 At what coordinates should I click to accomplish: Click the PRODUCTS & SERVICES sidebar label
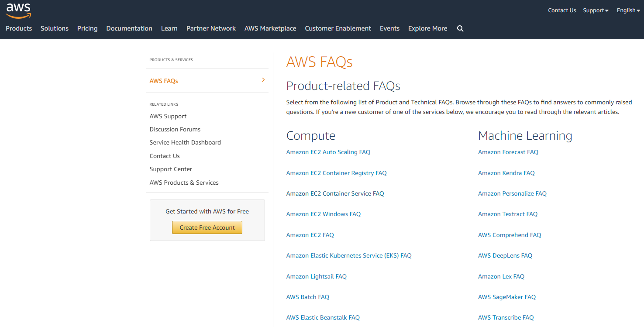click(171, 60)
